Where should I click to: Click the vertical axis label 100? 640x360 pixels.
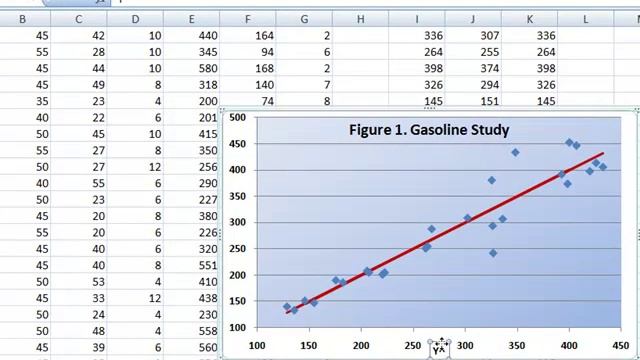[237, 327]
